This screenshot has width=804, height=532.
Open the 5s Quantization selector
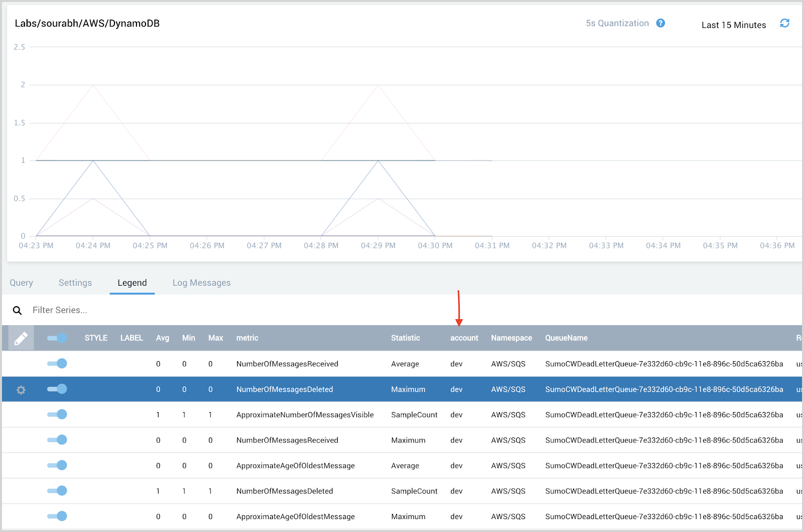click(x=617, y=23)
